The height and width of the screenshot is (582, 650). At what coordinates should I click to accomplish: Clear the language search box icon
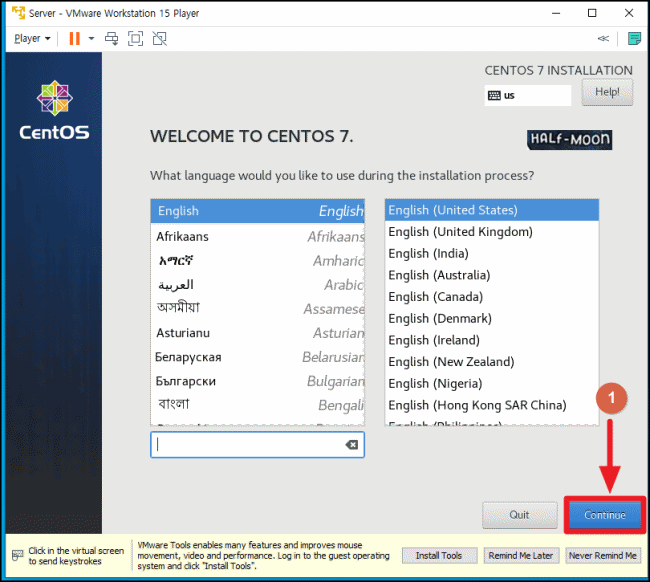(x=352, y=445)
